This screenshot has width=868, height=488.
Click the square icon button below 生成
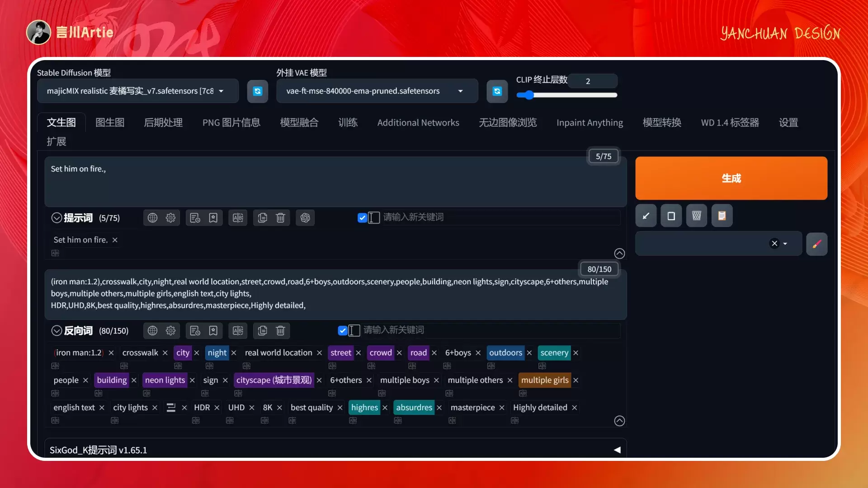pos(671,216)
